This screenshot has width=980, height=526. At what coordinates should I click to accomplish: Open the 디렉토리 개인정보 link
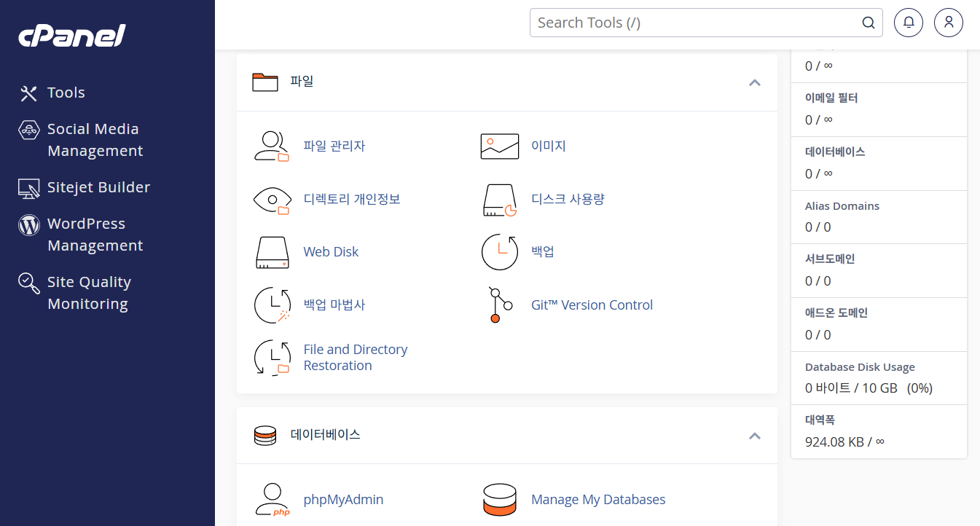(352, 199)
